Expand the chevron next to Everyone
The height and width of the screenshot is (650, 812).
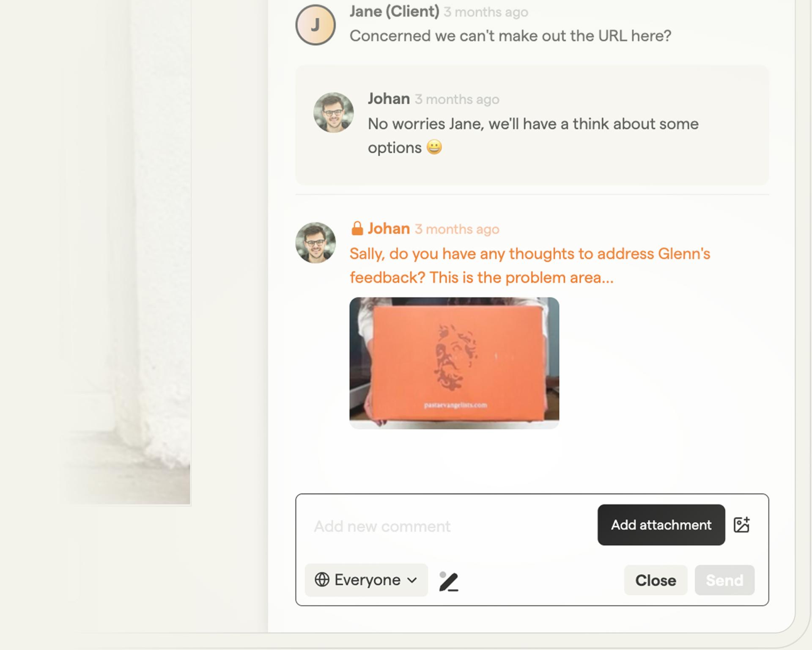(412, 580)
